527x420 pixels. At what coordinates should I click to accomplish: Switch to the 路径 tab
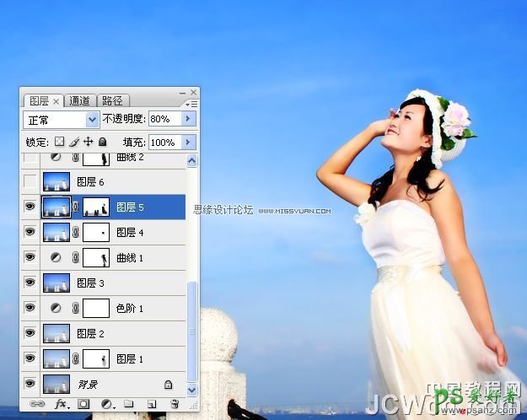(x=110, y=100)
